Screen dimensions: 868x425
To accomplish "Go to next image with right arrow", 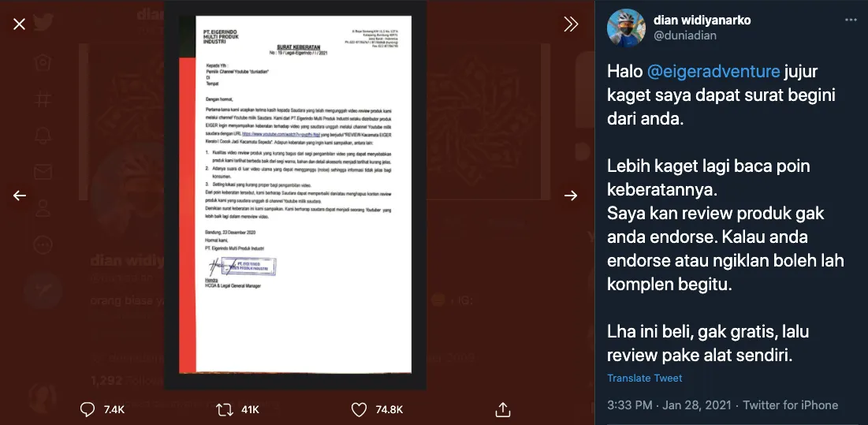I will pos(571,196).
